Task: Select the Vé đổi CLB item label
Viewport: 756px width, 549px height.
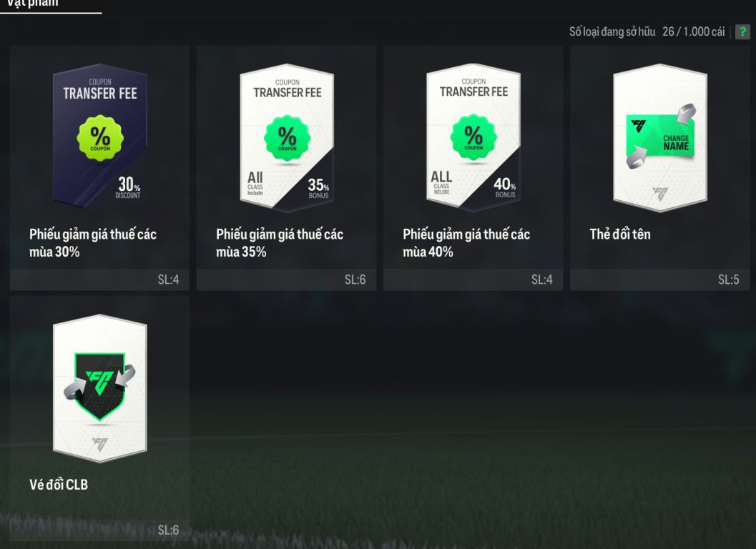Action: (59, 485)
